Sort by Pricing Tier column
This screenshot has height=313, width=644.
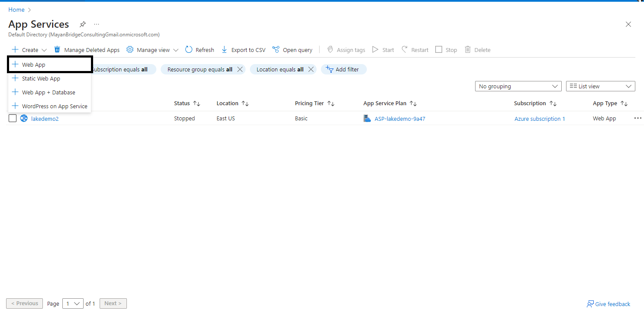(315, 103)
